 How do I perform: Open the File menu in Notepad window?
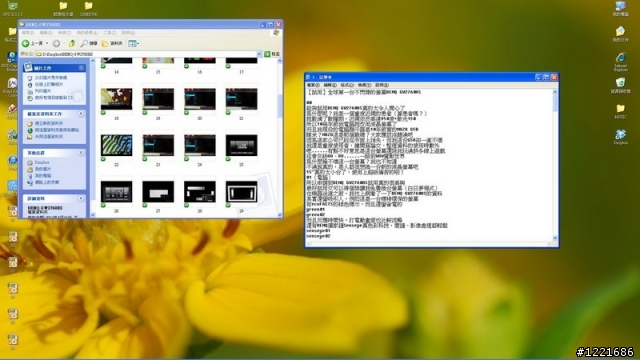click(x=313, y=85)
